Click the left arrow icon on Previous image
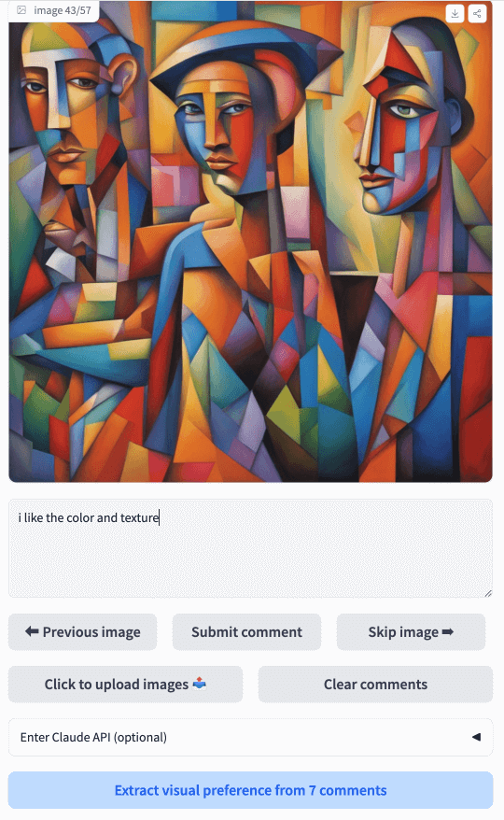The image size is (504, 820). [32, 631]
